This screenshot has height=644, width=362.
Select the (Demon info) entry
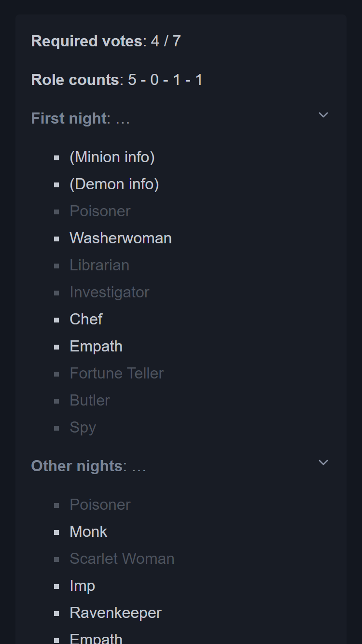(114, 184)
